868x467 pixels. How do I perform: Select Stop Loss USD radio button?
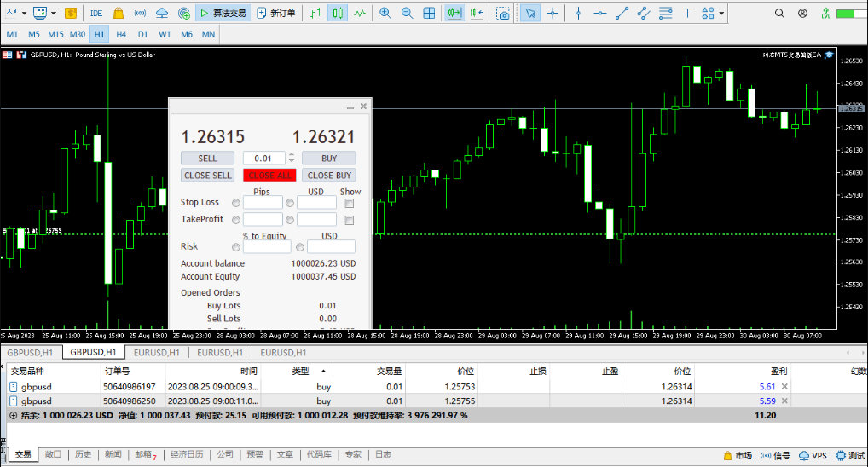[x=290, y=203]
